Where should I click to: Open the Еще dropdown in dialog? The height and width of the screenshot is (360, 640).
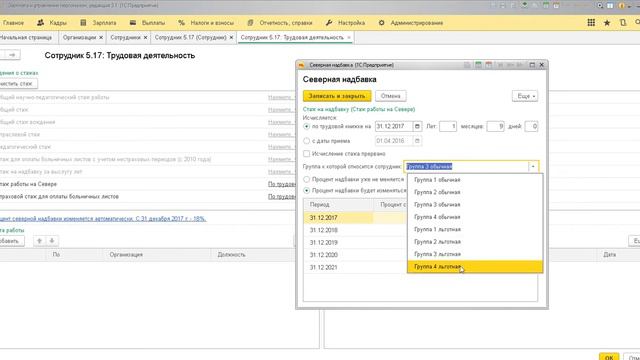click(525, 96)
